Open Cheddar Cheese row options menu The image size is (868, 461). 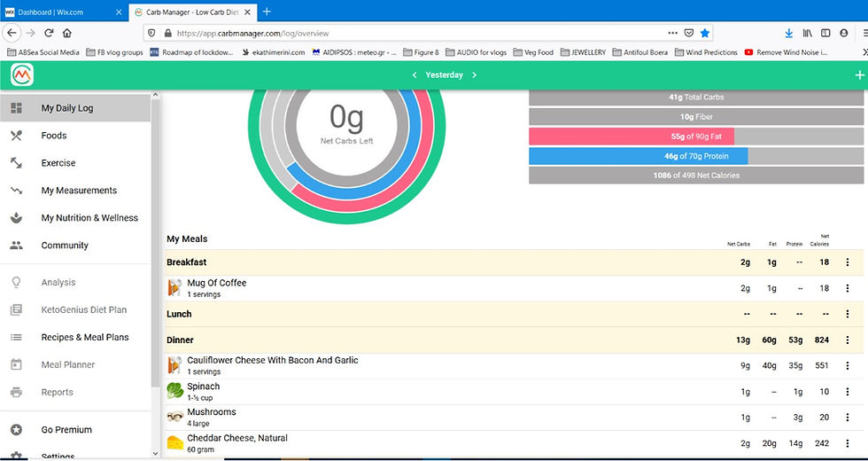pyautogui.click(x=848, y=443)
